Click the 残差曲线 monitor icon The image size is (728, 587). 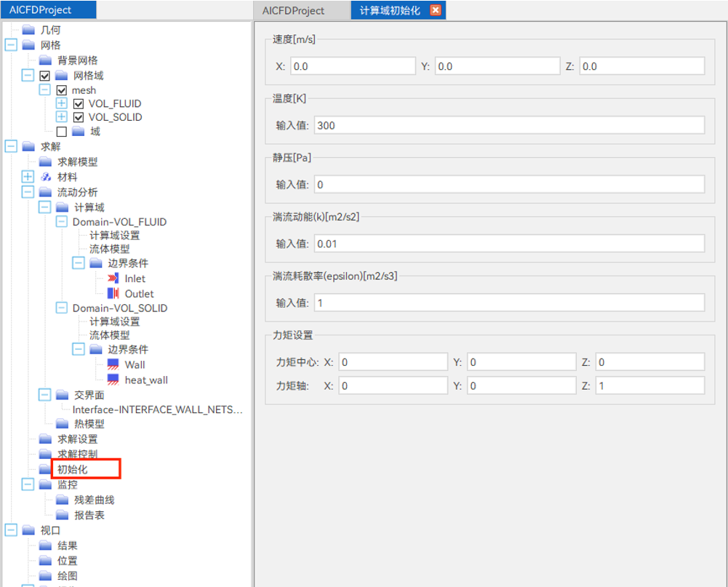click(62, 500)
